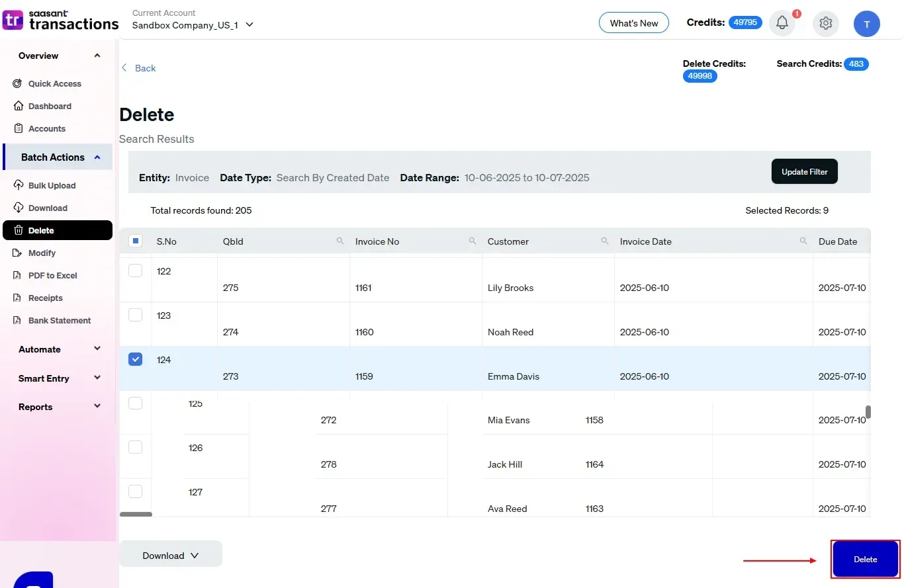This screenshot has height=588, width=904.
Task: Click the Modify file icon
Action: pyautogui.click(x=18, y=253)
